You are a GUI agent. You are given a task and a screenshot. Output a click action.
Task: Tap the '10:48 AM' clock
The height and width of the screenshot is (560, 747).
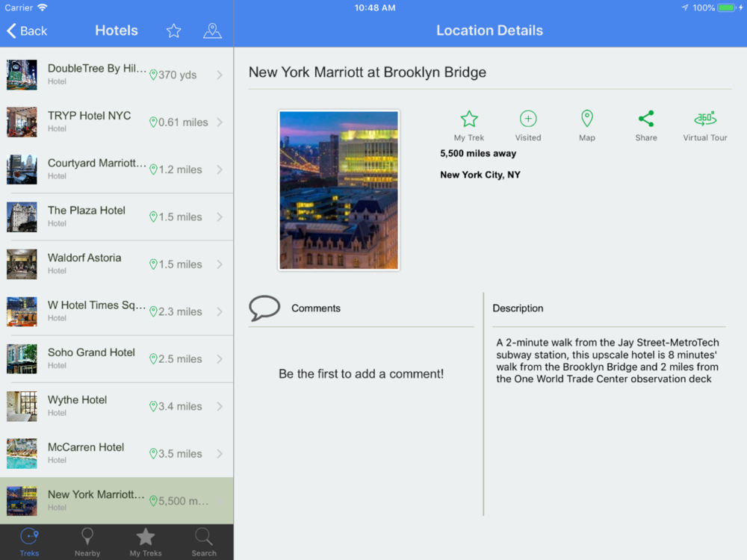tap(374, 7)
